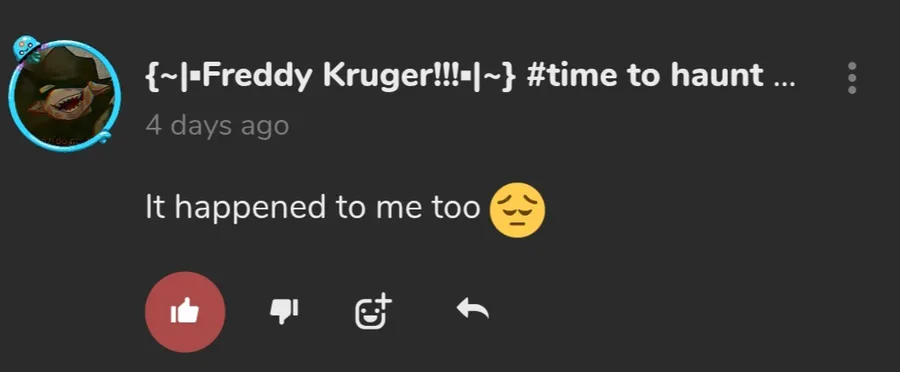Screen dimensions: 900x372
Task: Expand the truncated username ellipsis
Action: (x=784, y=83)
